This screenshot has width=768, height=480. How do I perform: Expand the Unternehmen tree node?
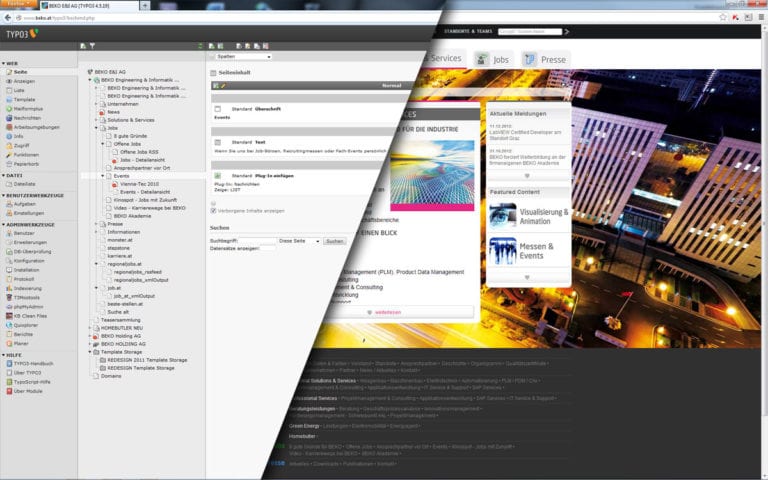pos(96,104)
